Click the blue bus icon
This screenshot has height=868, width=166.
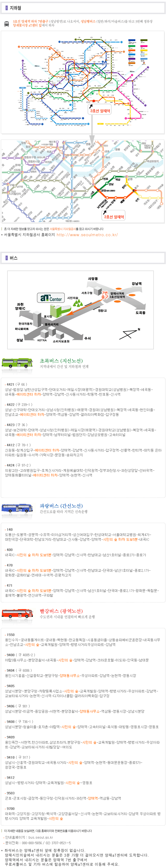click(x=17, y=508)
